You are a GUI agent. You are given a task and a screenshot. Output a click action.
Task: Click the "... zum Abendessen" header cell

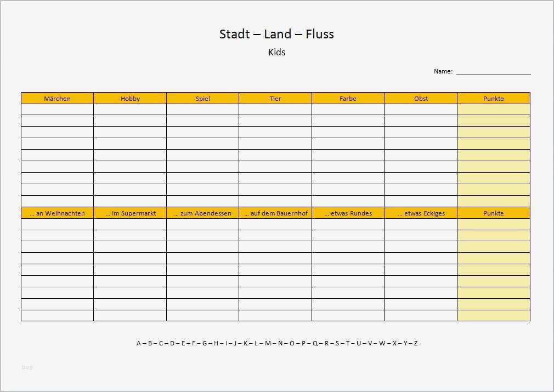pos(202,213)
